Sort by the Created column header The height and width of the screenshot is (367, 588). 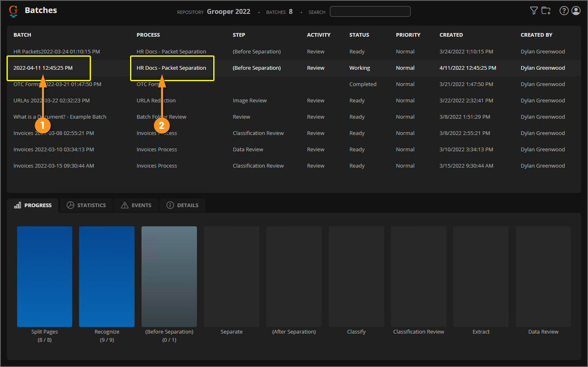(x=451, y=35)
